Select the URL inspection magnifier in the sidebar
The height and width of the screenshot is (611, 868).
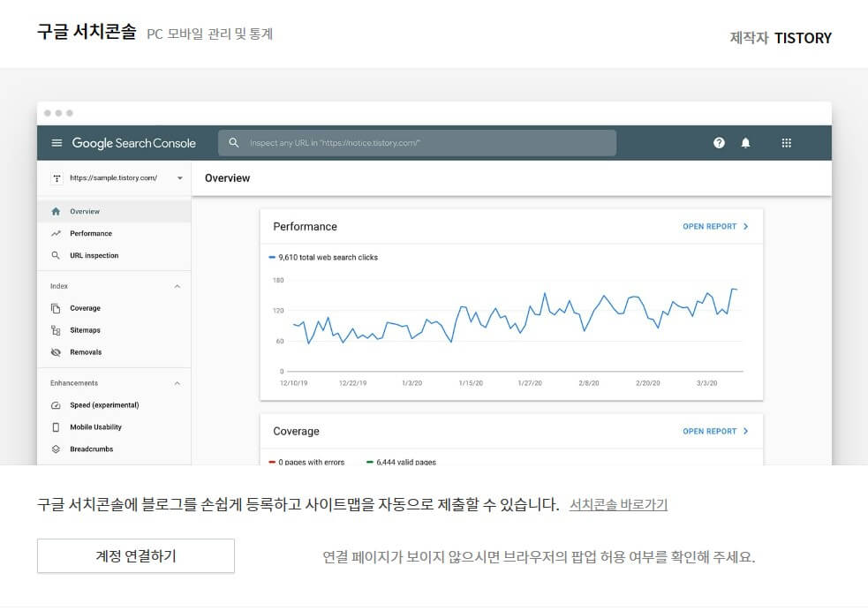[x=56, y=255]
